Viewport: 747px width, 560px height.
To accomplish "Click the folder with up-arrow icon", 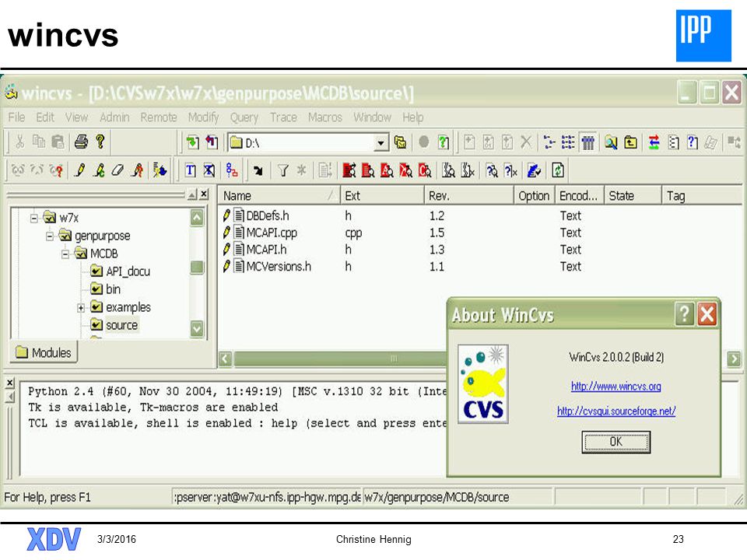I will [630, 142].
